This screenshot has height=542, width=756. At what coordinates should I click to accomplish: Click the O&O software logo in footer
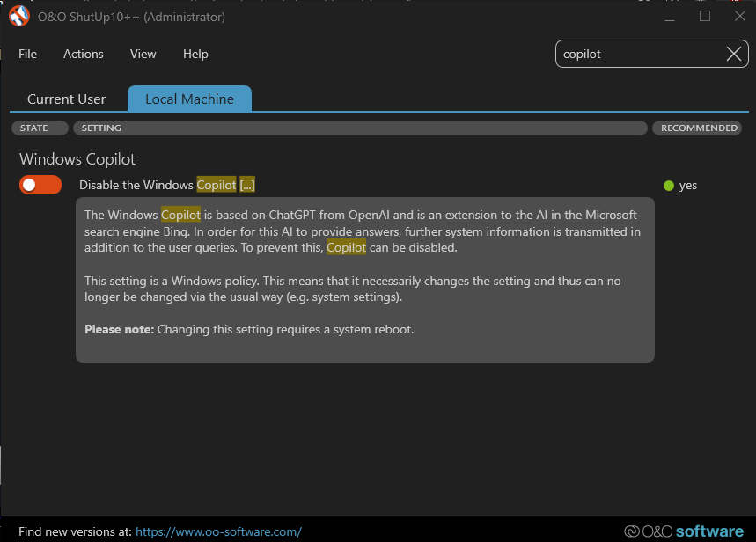coord(684,531)
